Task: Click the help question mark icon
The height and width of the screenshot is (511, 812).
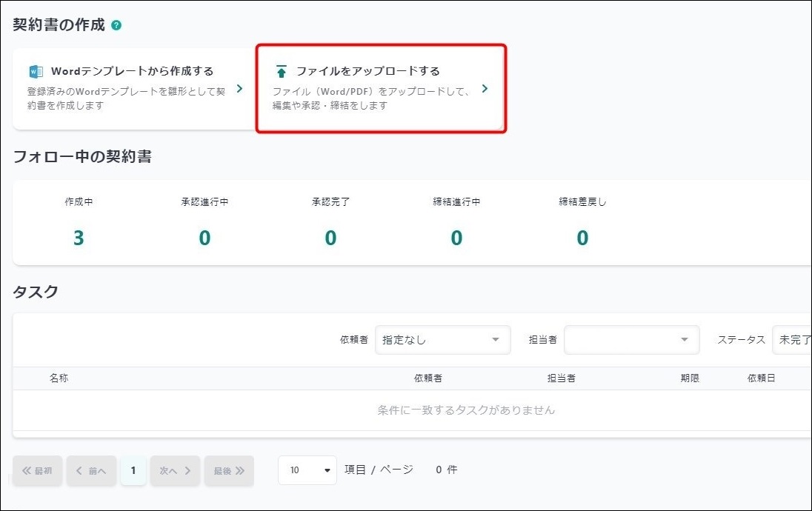Action: point(116,25)
